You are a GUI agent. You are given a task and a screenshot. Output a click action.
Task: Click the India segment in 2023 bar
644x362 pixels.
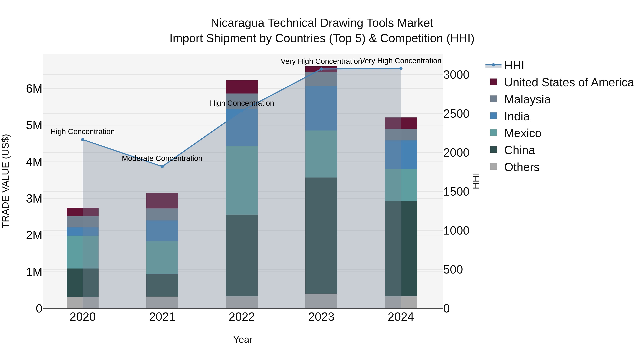point(321,108)
